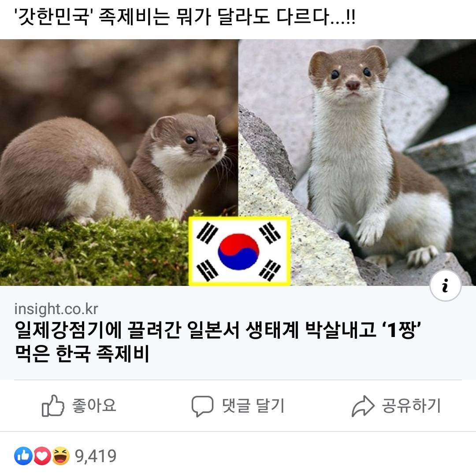476x474 pixels.
Task: Select the red heart reaction icon
Action: click(x=42, y=456)
